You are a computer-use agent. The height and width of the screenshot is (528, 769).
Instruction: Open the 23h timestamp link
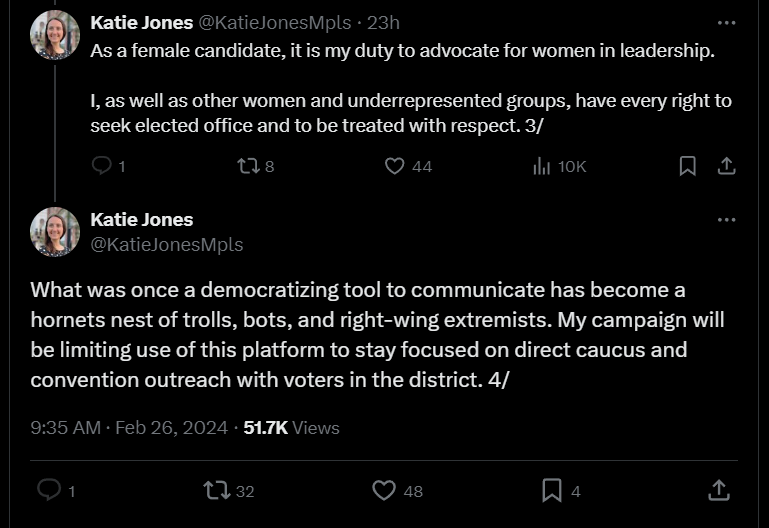[384, 23]
